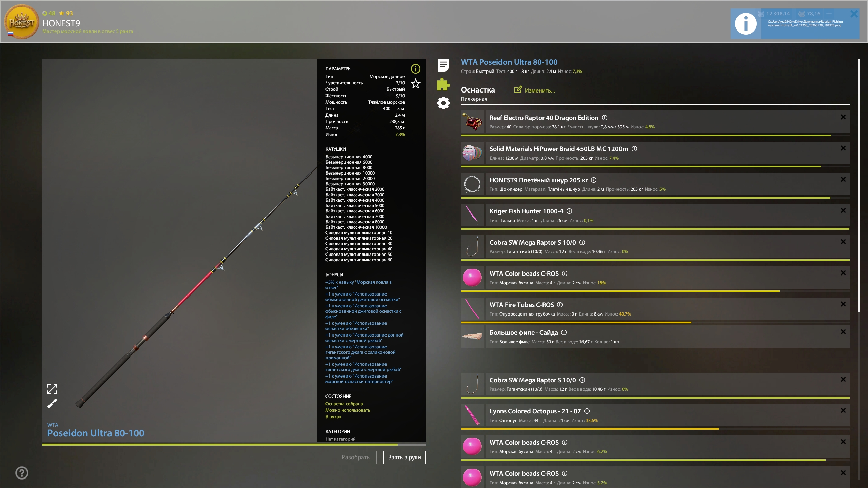Click the expand fullscreen view icon
868x488 pixels.
[x=52, y=389]
